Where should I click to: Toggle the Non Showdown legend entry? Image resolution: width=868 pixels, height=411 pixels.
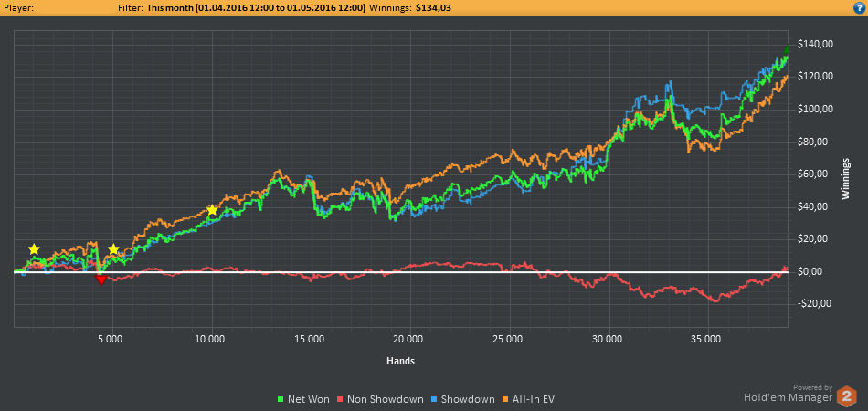click(381, 399)
